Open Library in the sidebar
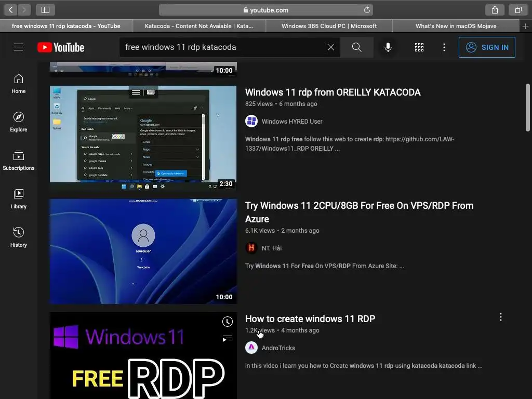 coord(19,199)
